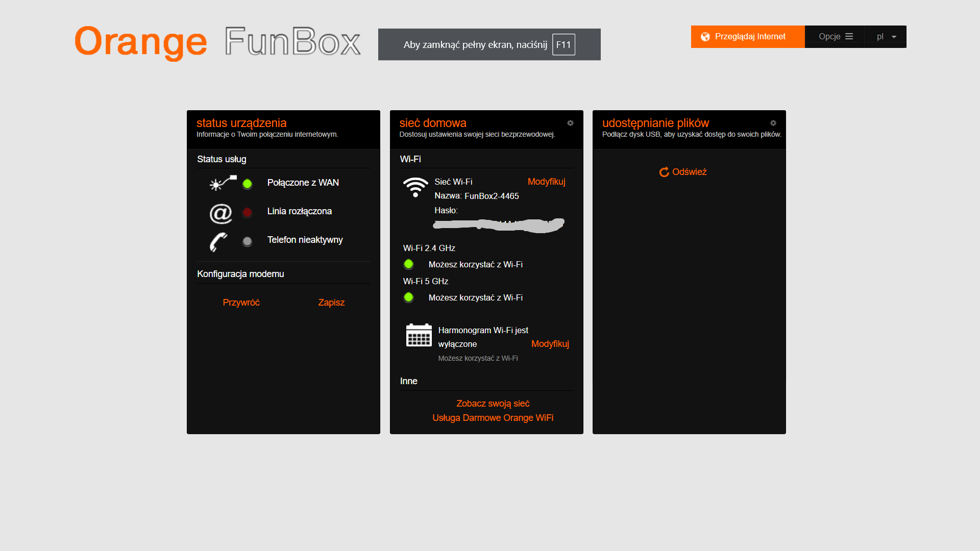Click the Inne section heading
The width and height of the screenshot is (980, 551).
408,381
